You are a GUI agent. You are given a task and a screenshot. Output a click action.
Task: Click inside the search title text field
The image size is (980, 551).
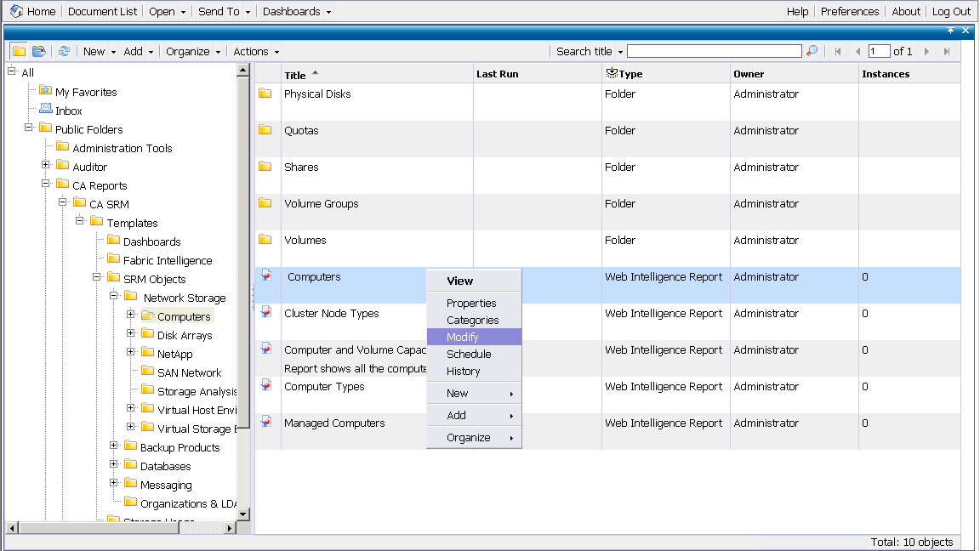714,52
